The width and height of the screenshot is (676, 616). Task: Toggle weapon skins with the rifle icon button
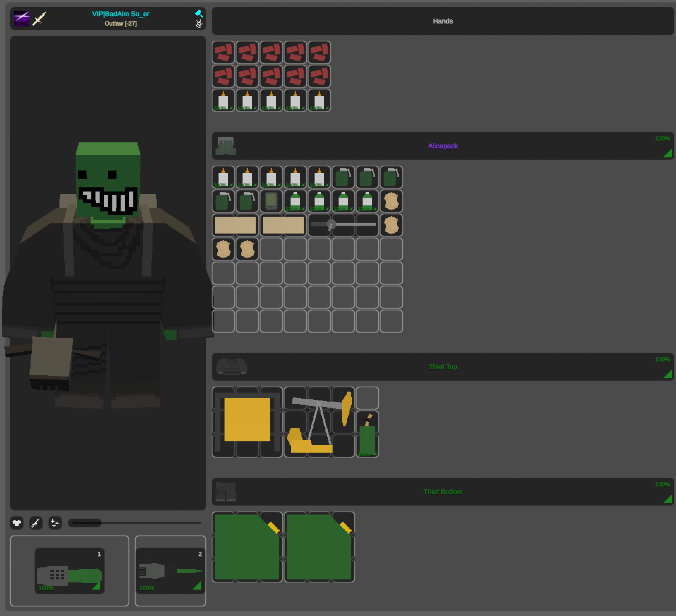point(36,523)
